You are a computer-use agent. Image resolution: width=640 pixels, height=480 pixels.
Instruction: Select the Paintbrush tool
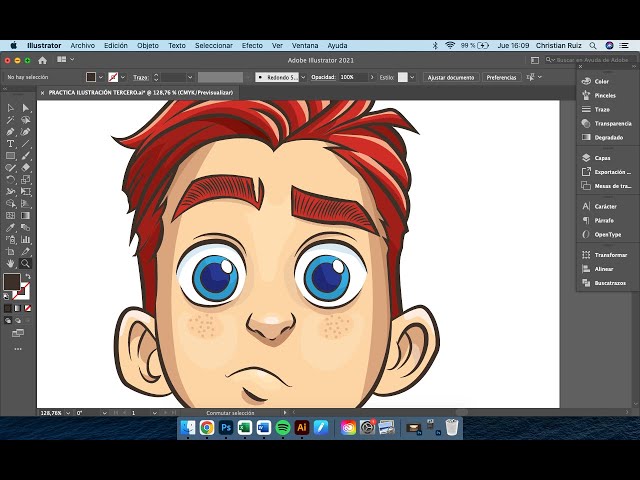(x=26, y=156)
